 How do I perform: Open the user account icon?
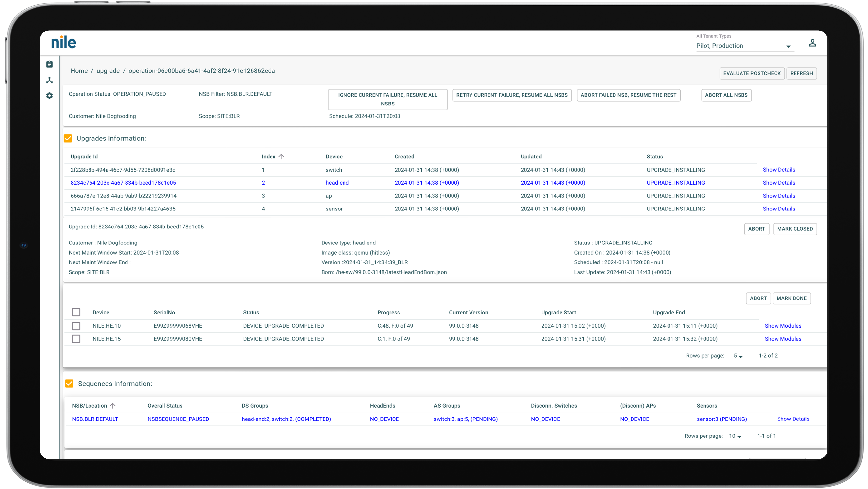pyautogui.click(x=813, y=43)
